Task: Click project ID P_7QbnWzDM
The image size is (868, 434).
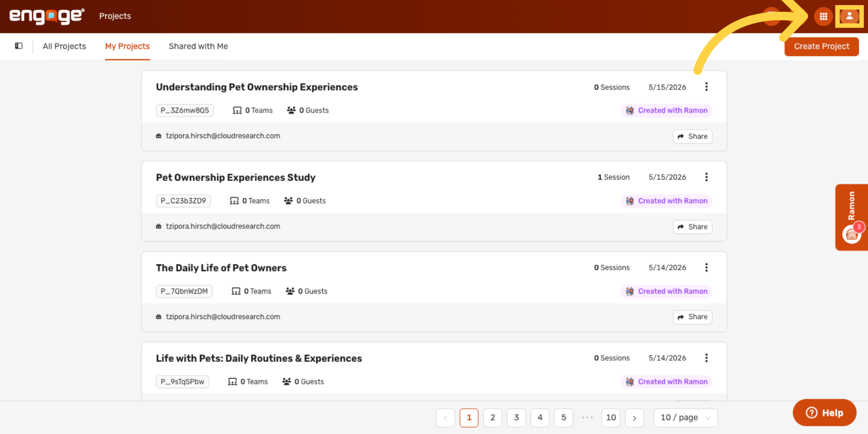Action: pyautogui.click(x=184, y=291)
